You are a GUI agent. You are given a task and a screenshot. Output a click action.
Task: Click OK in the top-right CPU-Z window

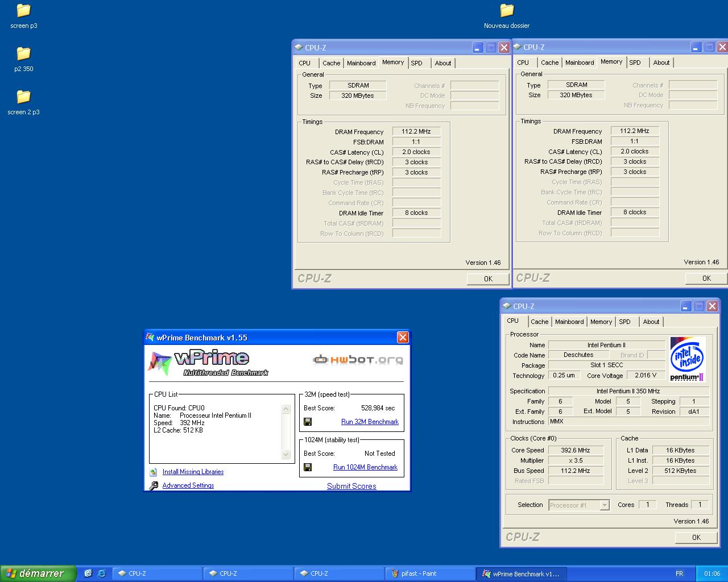[706, 278]
